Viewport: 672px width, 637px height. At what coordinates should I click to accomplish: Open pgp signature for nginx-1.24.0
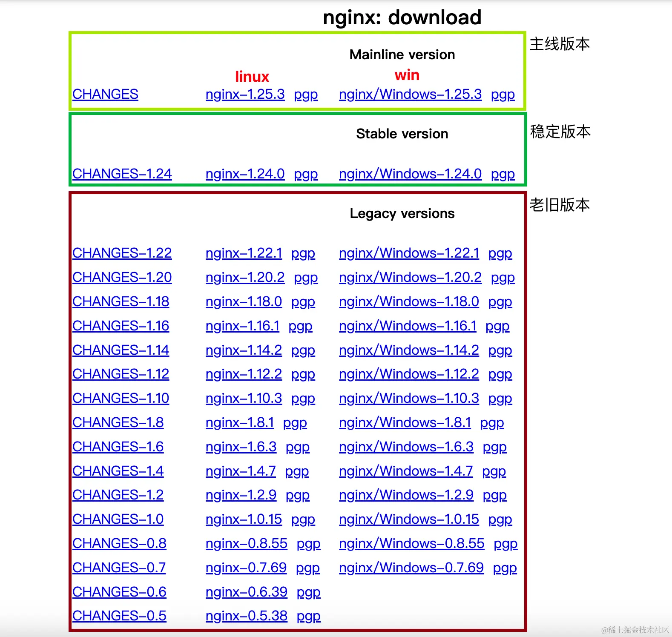[306, 175]
